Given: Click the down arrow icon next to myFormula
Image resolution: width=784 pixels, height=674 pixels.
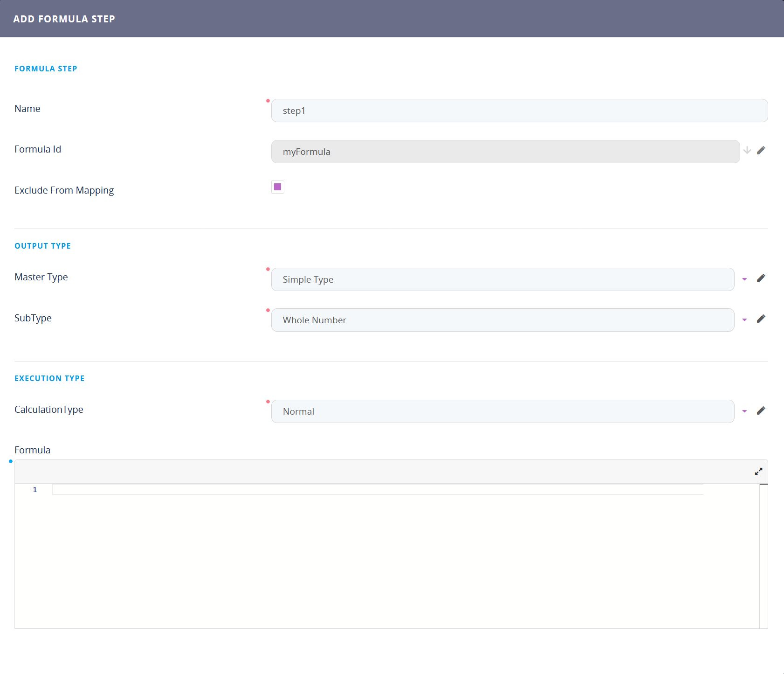Looking at the screenshot, I should pos(747,150).
